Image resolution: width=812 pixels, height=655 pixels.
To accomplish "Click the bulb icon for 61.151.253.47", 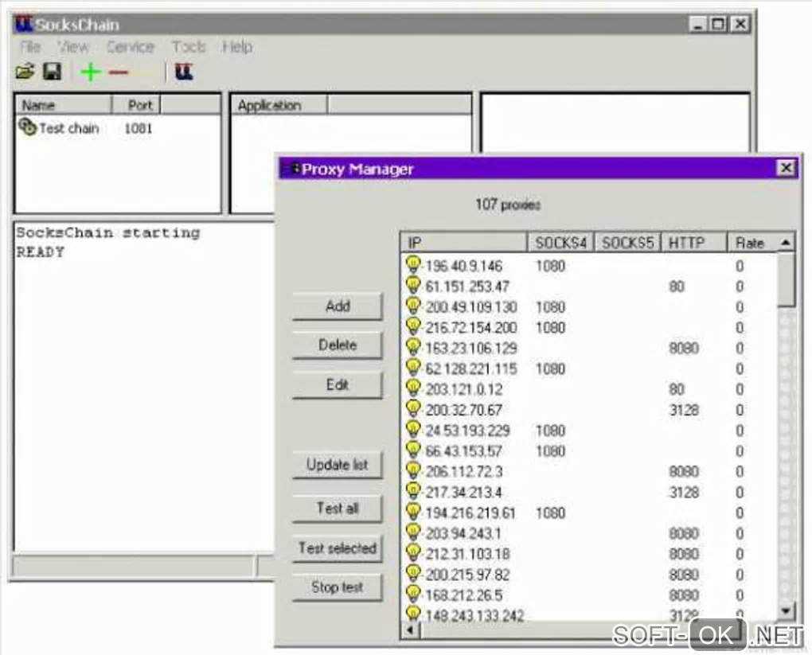I will 413,285.
